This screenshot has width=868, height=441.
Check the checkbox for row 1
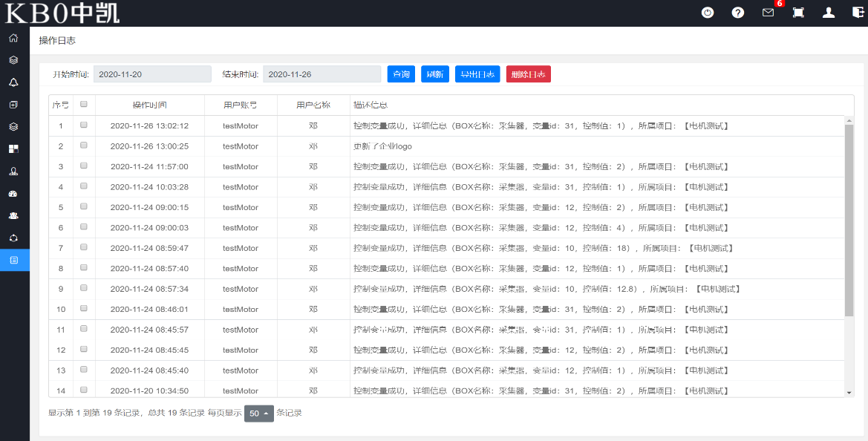[84, 125]
